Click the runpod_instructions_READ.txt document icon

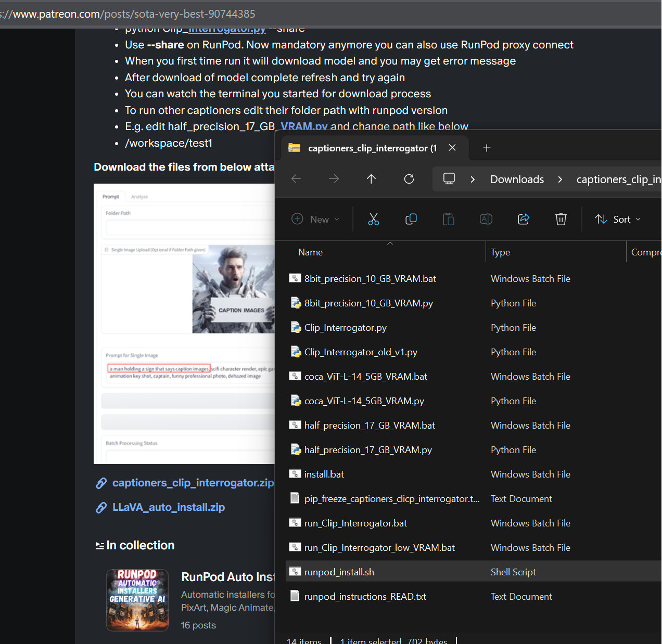295,596
